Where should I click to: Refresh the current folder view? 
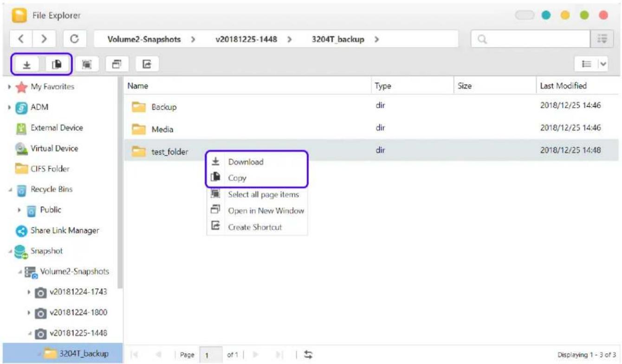[x=74, y=39]
